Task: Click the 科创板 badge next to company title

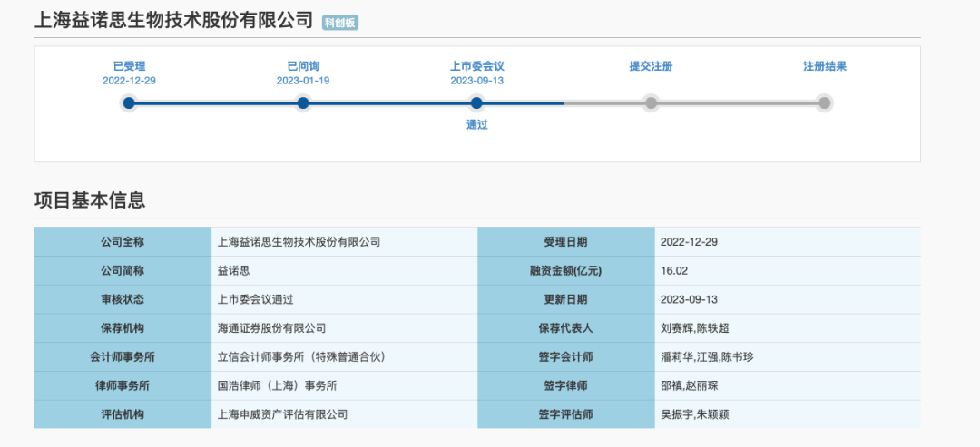Action: pos(340,22)
